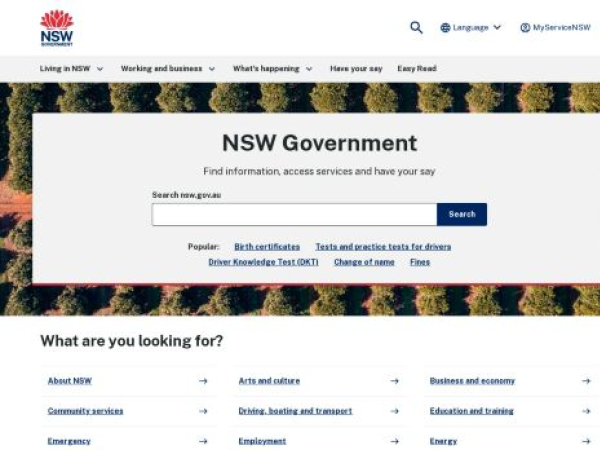Screen dimensions: 600x450
Task: Open the Community services link
Action: tap(85, 411)
